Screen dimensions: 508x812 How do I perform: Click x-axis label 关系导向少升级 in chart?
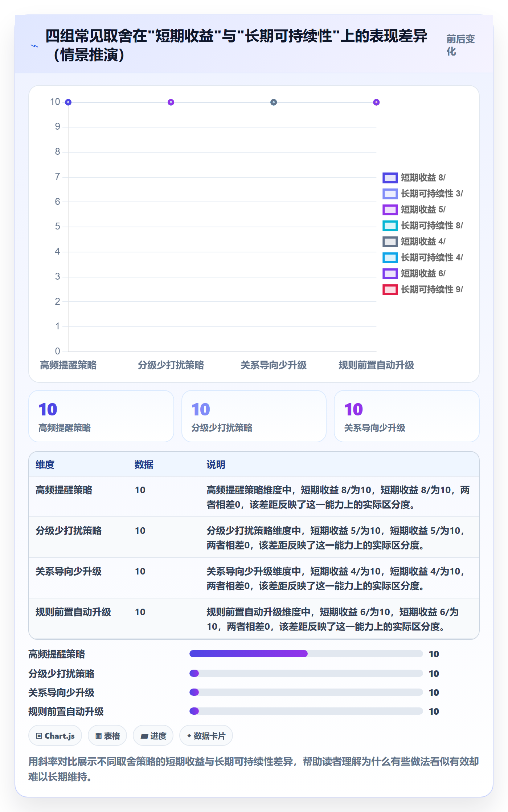pos(274,365)
